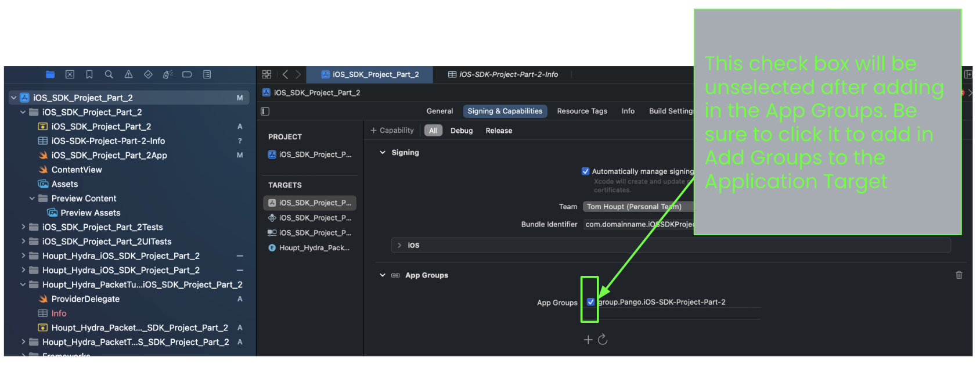Screen dimensions: 980x374
Task: Toggle the project/targets sidebar icon
Action: (x=265, y=111)
